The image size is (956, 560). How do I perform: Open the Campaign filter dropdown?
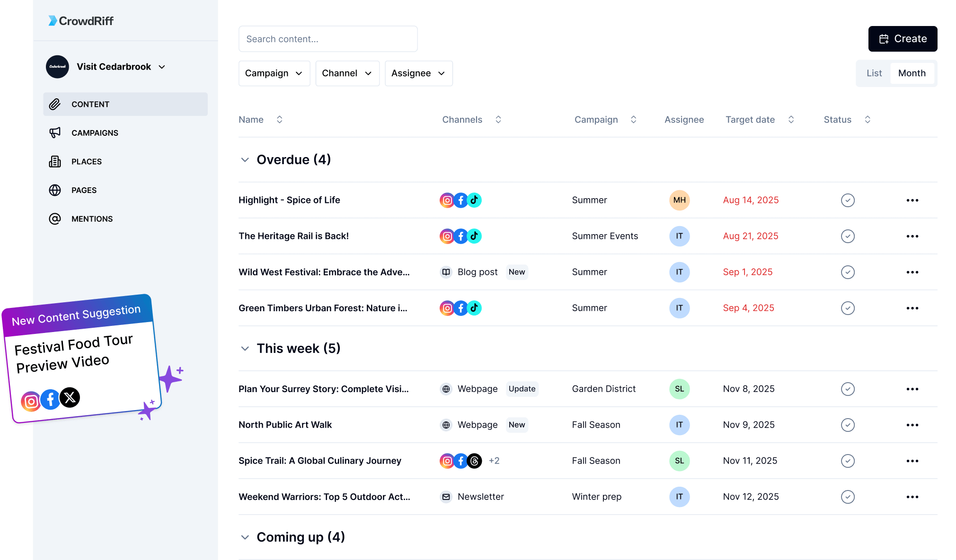pos(274,73)
